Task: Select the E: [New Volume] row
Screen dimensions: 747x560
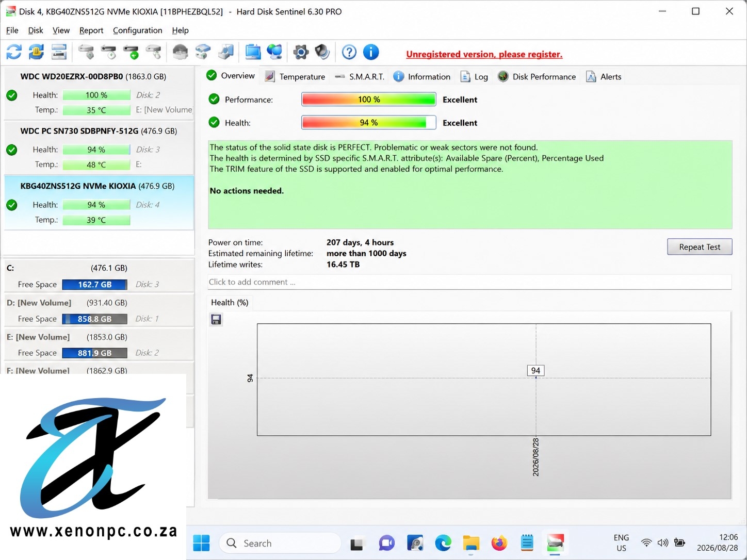Action: [x=99, y=344]
